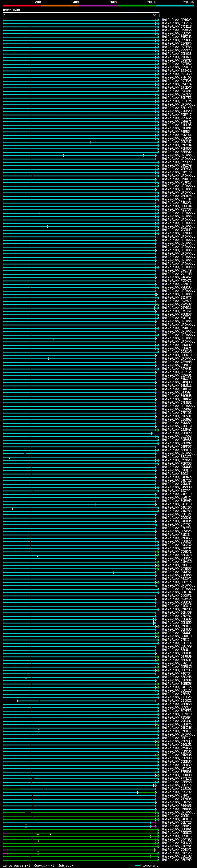Click hit label UniRef100_A7PT66

pyautogui.click(x=176, y=78)
